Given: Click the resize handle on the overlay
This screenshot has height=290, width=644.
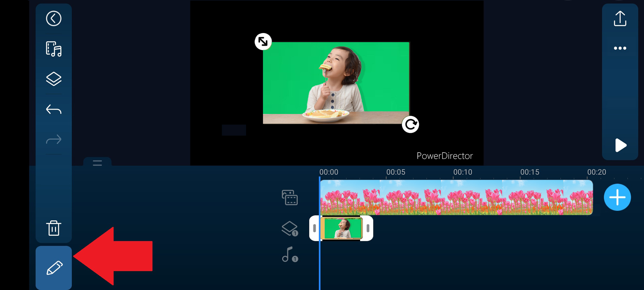Looking at the screenshot, I should point(263,41).
